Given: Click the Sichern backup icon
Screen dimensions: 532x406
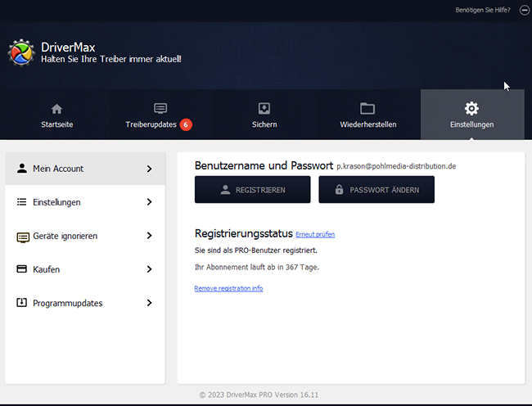Looking at the screenshot, I should pyautogui.click(x=264, y=109).
